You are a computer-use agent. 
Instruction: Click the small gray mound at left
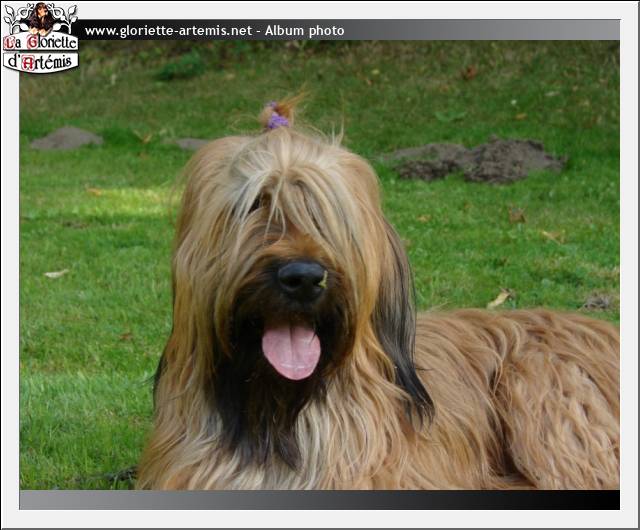(x=66, y=138)
